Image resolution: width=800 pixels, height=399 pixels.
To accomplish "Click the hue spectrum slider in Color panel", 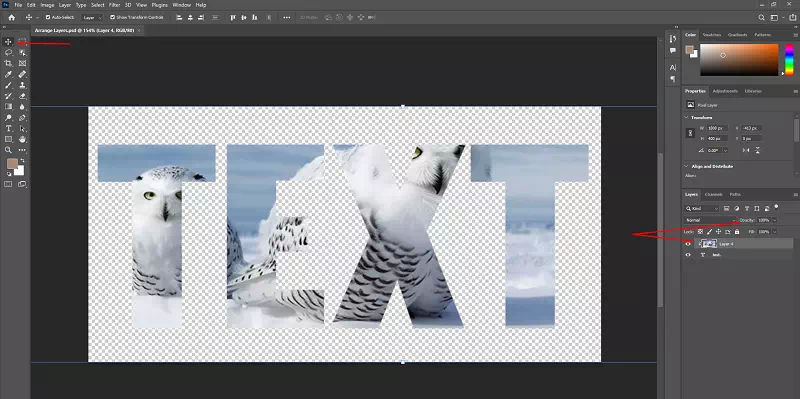I will coord(789,60).
